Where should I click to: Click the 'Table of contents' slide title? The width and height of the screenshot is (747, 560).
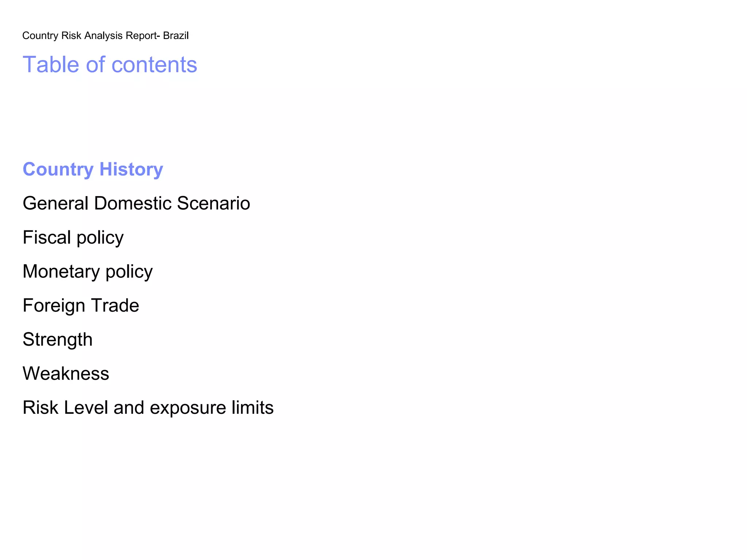coord(110,65)
